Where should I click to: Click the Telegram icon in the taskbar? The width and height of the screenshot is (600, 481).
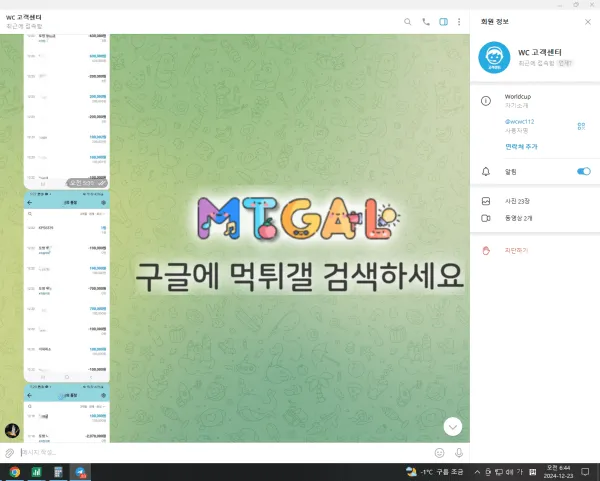point(80,472)
